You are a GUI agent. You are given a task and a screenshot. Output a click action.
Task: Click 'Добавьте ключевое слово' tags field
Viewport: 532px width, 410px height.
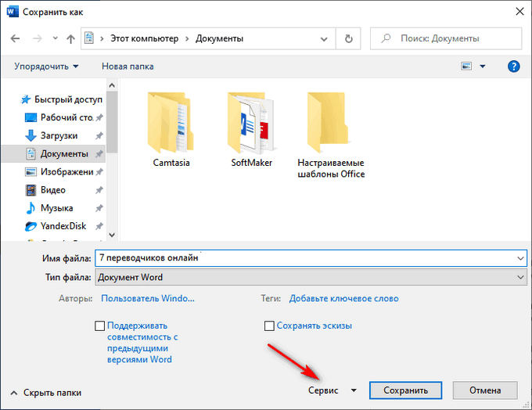[343, 298]
